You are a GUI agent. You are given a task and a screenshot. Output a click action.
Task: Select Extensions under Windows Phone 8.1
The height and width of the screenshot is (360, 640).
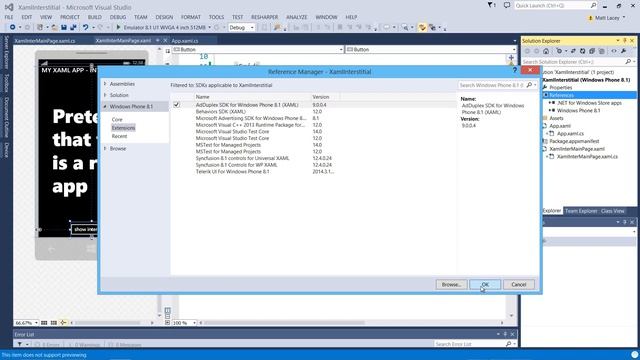[x=123, y=128]
